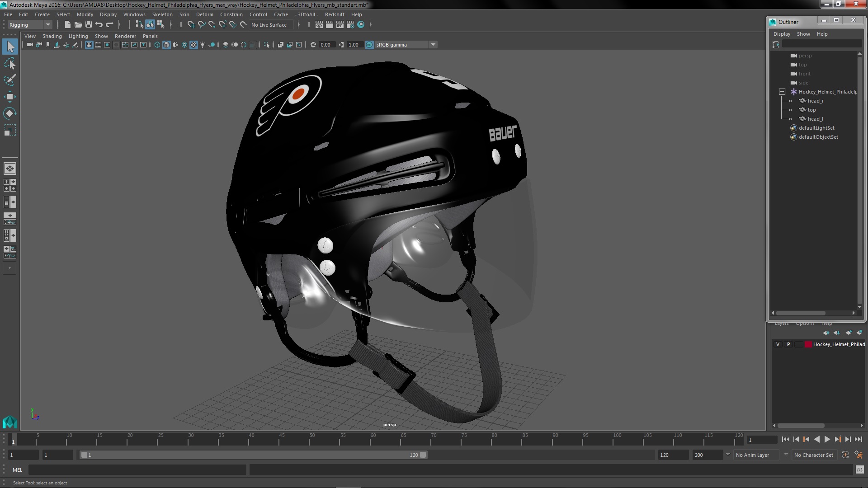Toggle layer visibility V box
The height and width of the screenshot is (488, 868).
point(778,344)
